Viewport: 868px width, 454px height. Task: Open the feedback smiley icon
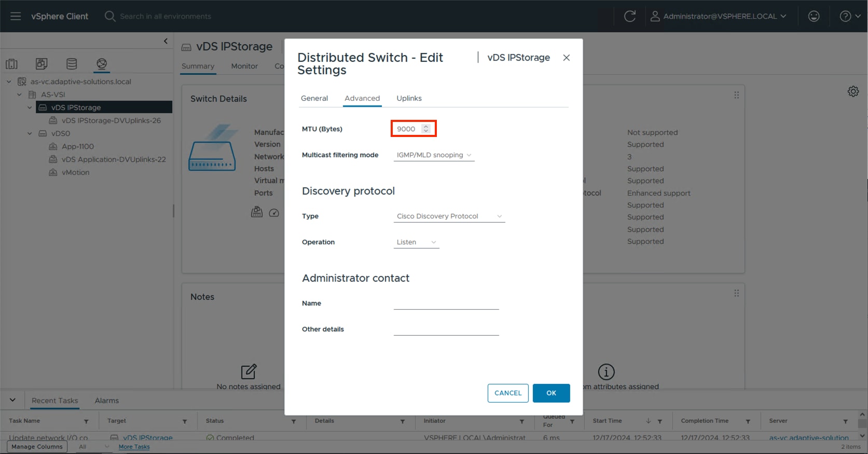[814, 16]
